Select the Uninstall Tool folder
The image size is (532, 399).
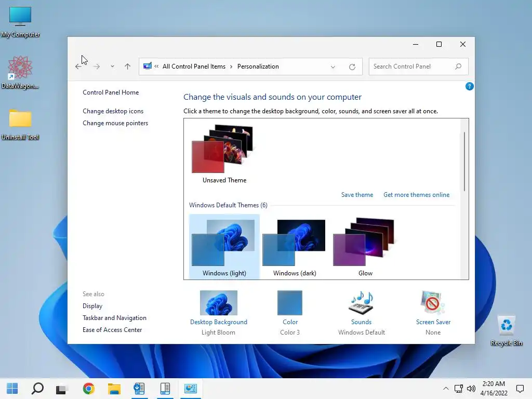click(x=20, y=125)
